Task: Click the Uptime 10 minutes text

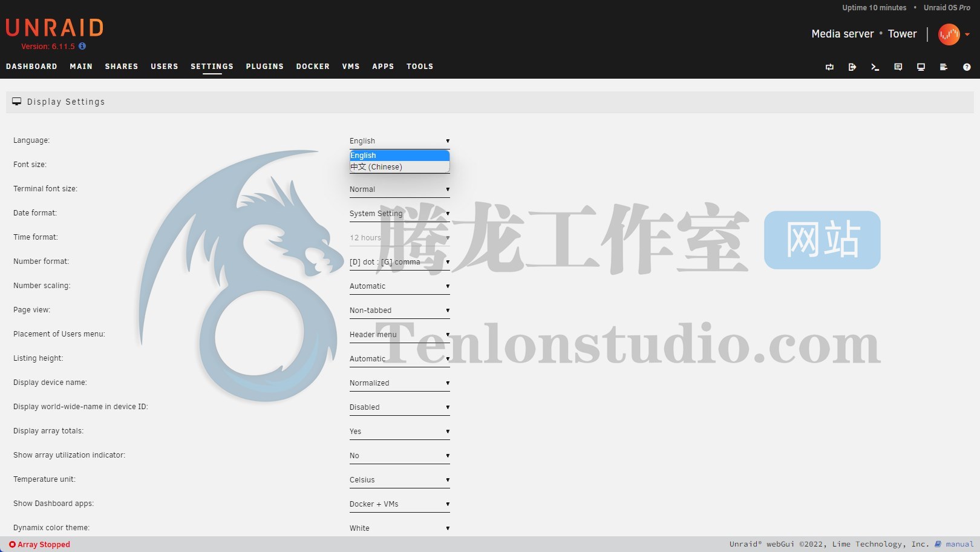Action: tap(874, 8)
